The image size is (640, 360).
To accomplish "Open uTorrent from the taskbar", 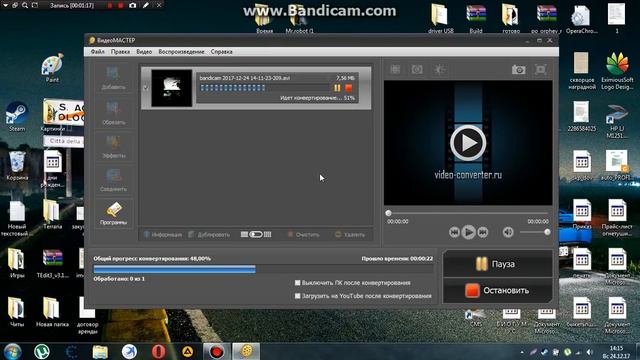I will point(42,351).
